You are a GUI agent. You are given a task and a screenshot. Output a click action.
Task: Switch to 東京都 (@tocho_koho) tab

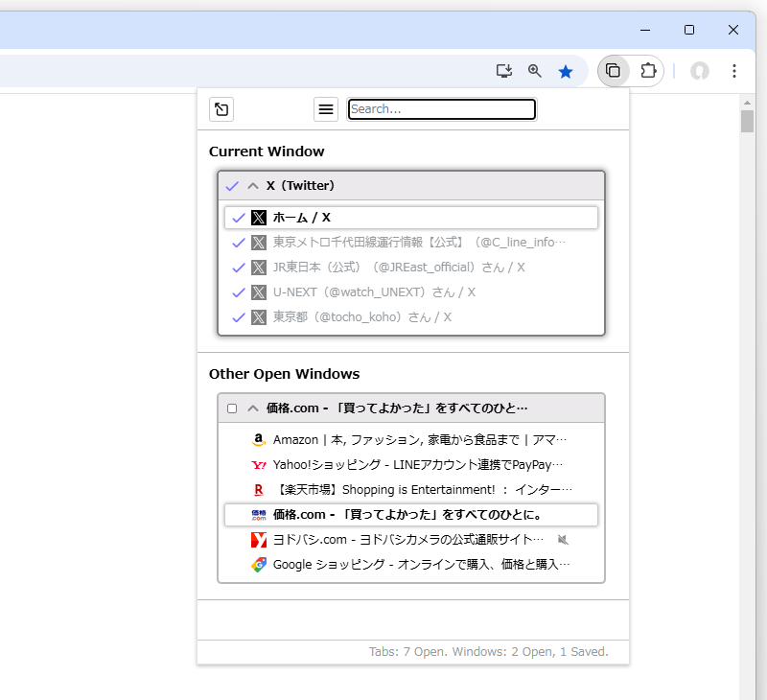tap(411, 317)
